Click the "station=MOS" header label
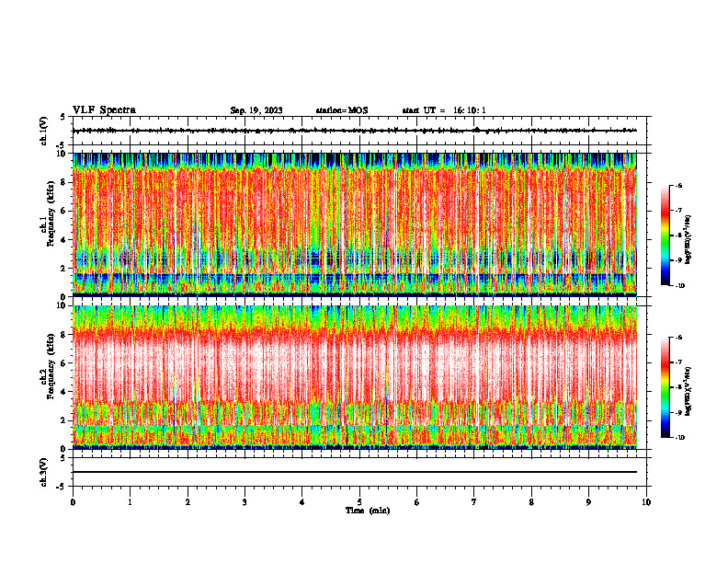Image resolution: width=728 pixels, height=563 pixels. pos(342,110)
